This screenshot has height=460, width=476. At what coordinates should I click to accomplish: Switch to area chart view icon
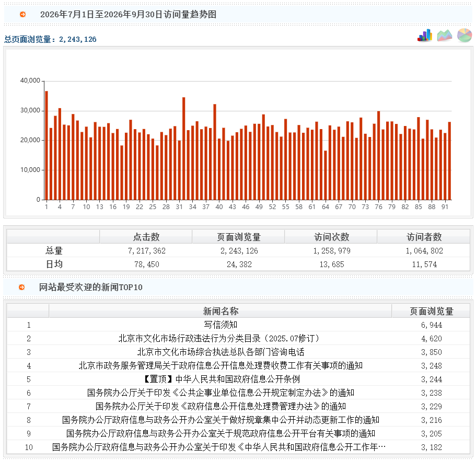point(445,36)
